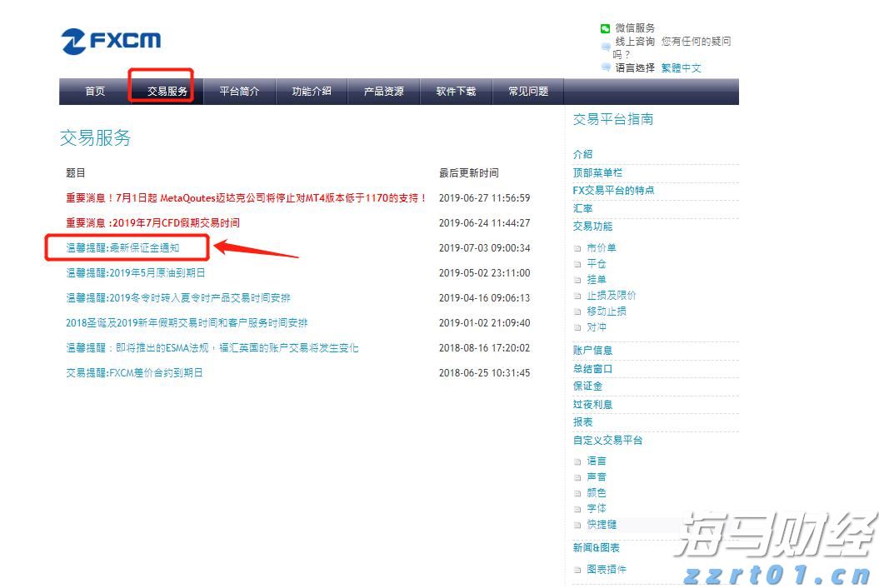Open the 2019年7月CFD假期交易时间 notice
The image size is (879, 588).
152,222
